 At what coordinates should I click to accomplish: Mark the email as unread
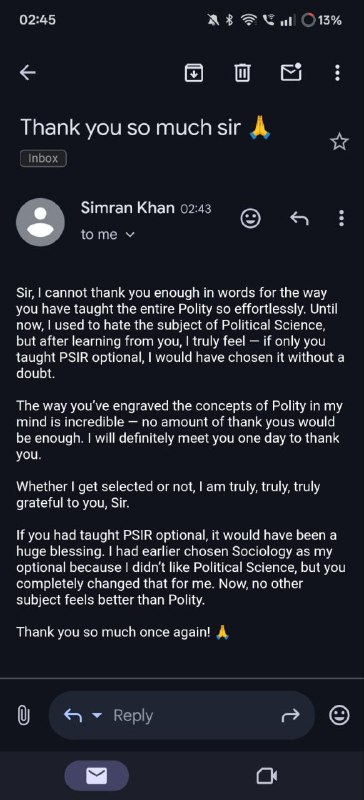coord(292,72)
